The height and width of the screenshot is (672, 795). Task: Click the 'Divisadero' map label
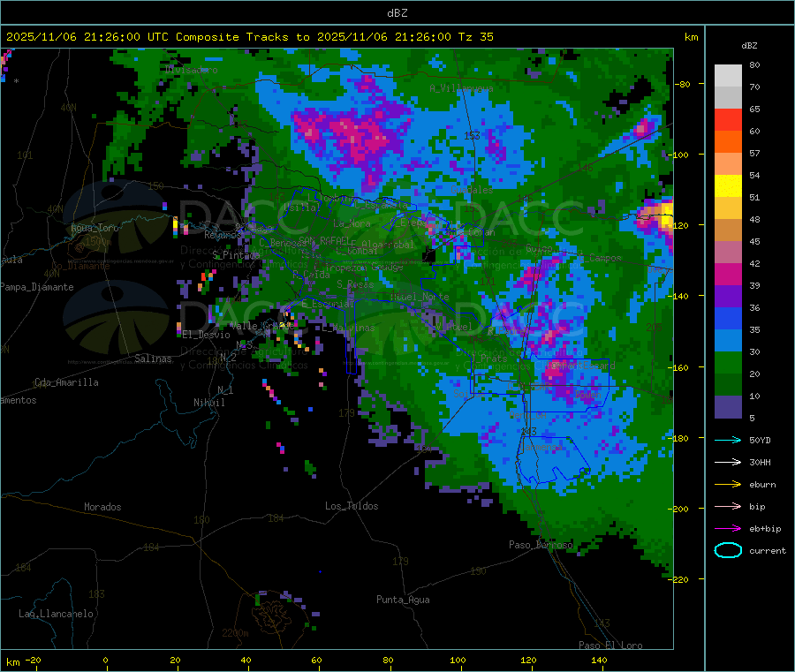191,70
